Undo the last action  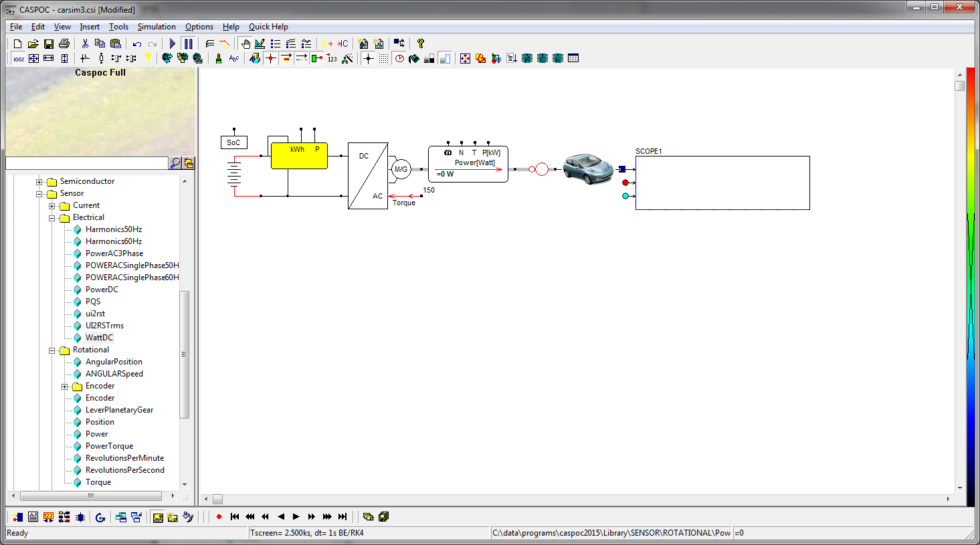click(x=136, y=43)
